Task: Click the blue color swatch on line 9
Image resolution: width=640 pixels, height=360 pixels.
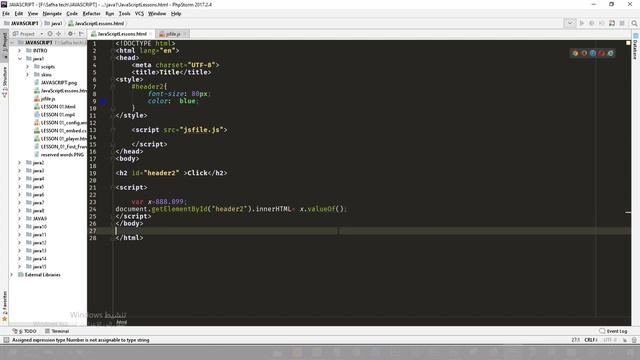Action: coord(102,101)
